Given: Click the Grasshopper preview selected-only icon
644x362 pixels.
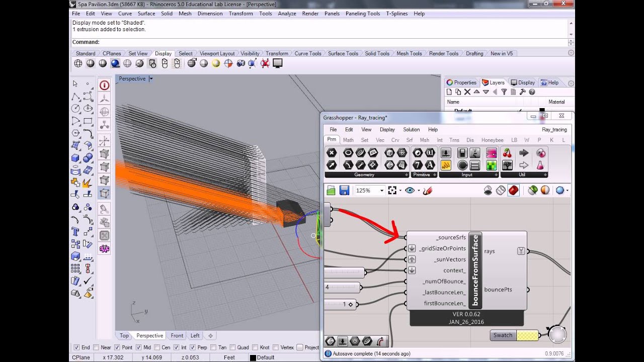Looking at the screenshot, I should [x=532, y=191].
